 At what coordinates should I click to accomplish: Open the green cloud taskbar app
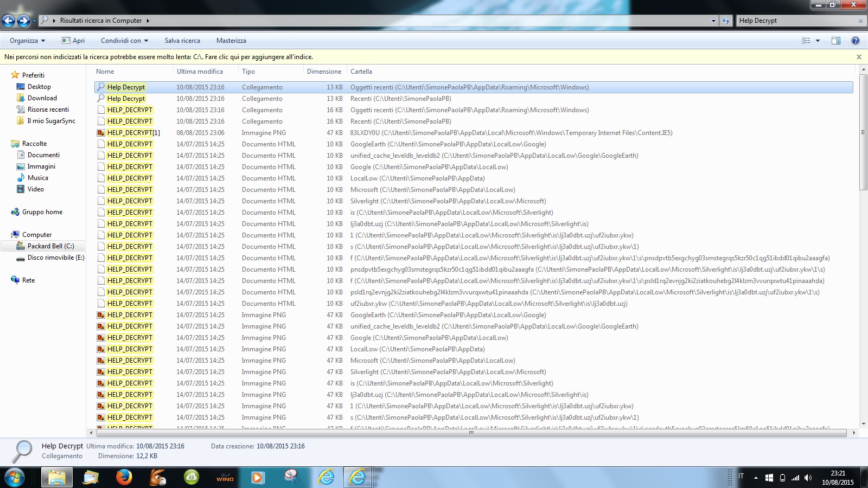pos(192,478)
